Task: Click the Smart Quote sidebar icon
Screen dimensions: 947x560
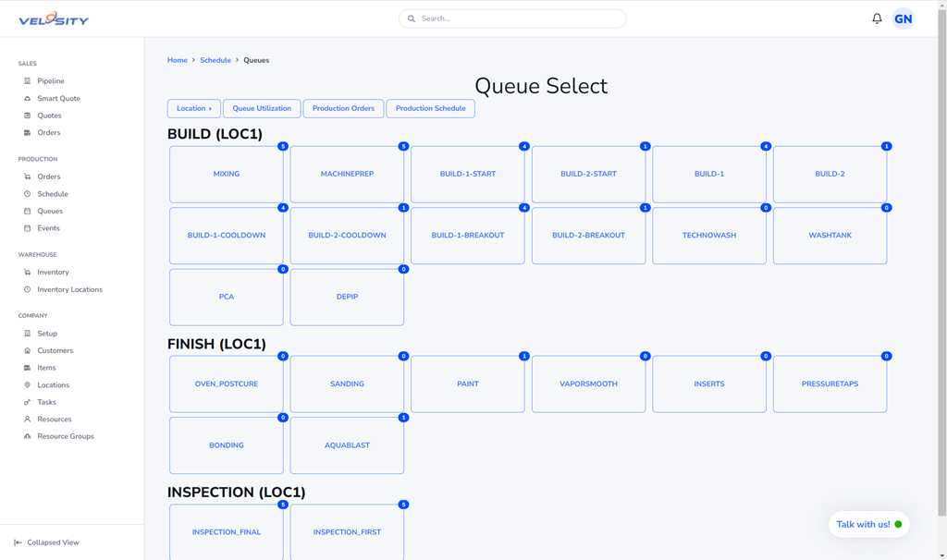Action: coord(28,99)
